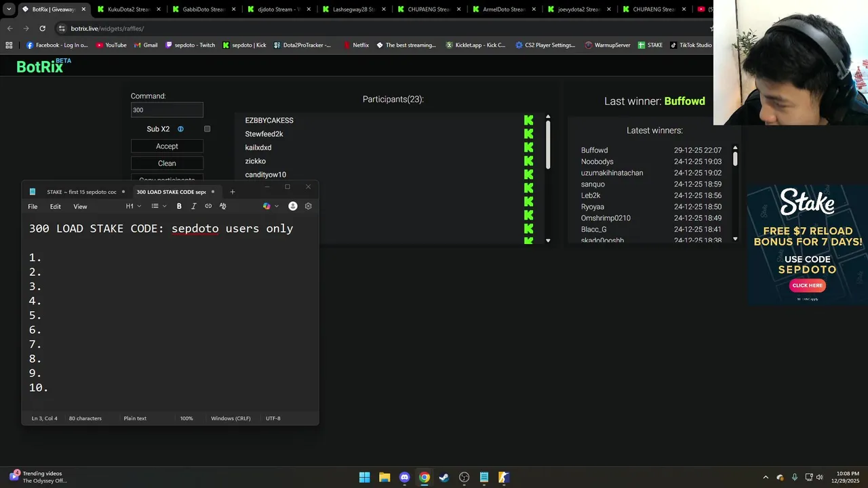Click the Clean button in BotRix
The width and height of the screenshot is (868, 488).
[x=167, y=163]
